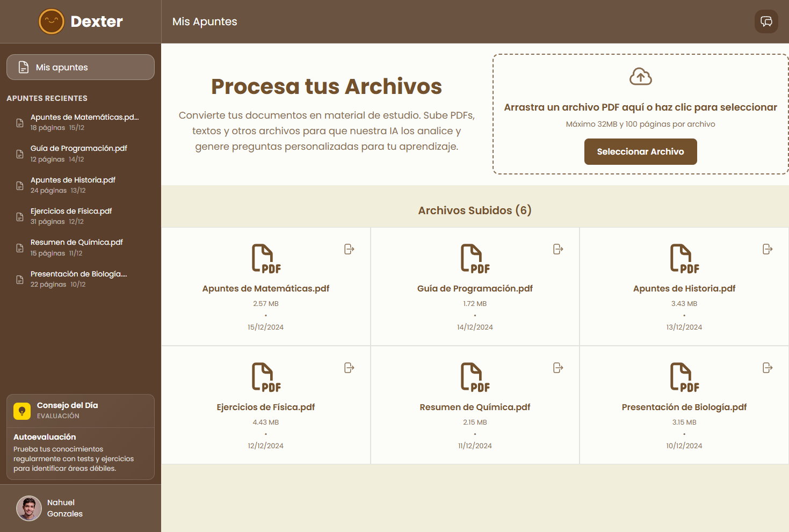Click the export icon on Guía de Programación.pdf

click(558, 249)
